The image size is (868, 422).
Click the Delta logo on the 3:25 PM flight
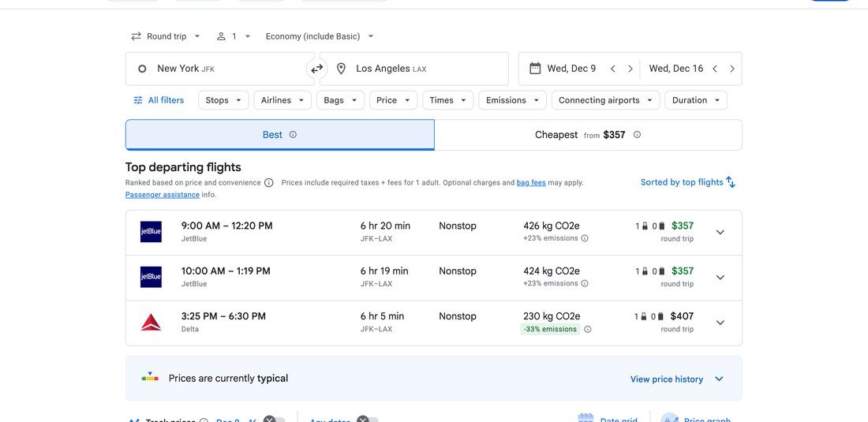coord(151,323)
